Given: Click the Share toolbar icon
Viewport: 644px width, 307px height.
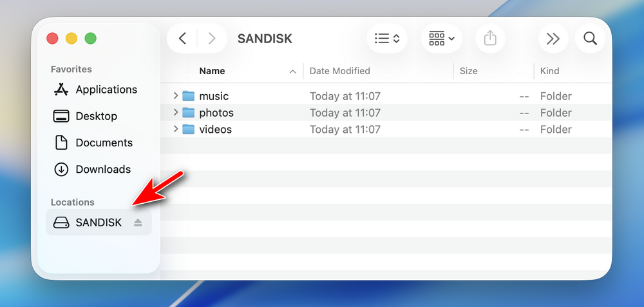Looking at the screenshot, I should 490,39.
